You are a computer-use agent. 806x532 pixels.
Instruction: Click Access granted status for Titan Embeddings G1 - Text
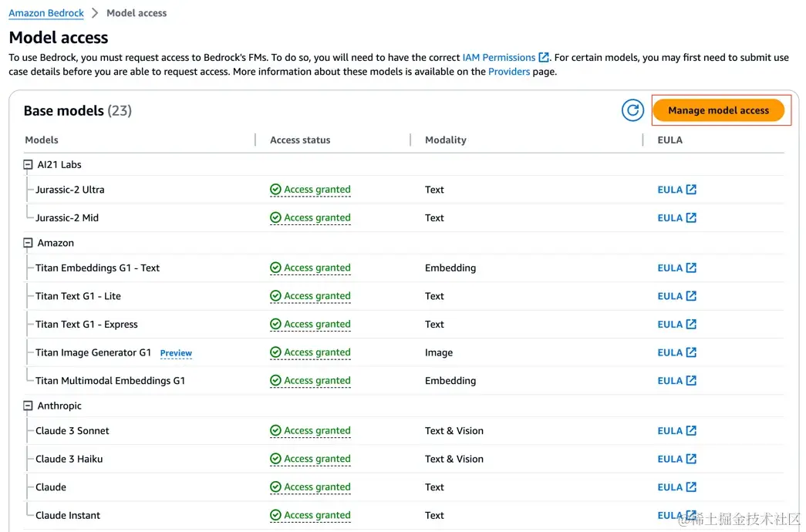click(311, 268)
